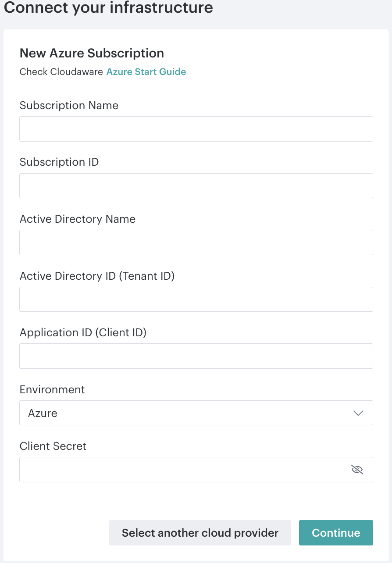Click the Active Directory Name label
The height and width of the screenshot is (563, 392).
point(78,219)
